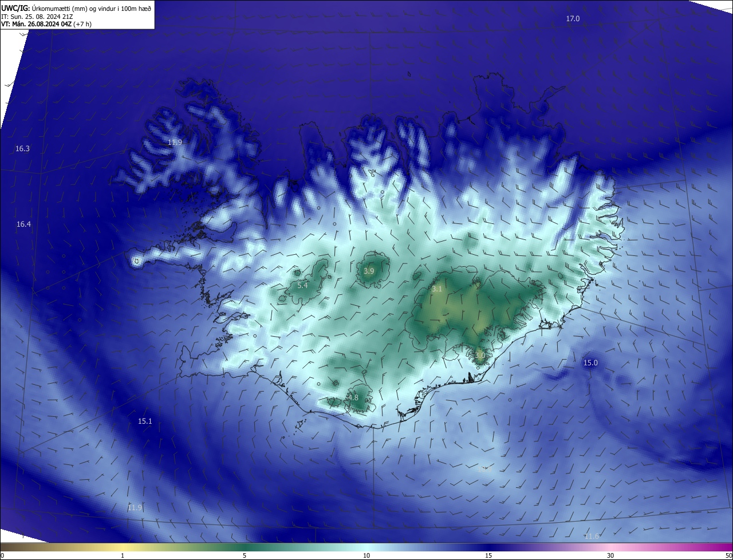
Task: Click the VT: Mán. 26.08.2024 04Z line
Action: pos(46,24)
